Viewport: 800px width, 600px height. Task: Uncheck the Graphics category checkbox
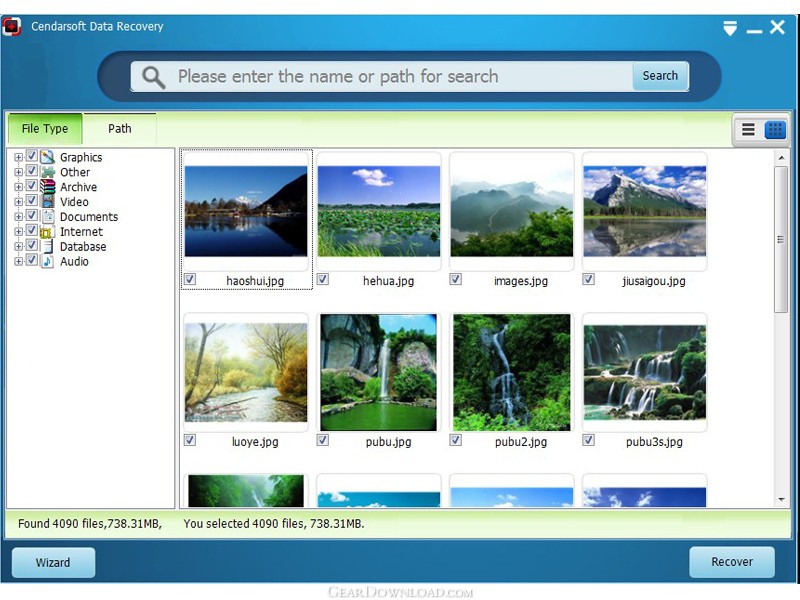click(x=32, y=156)
